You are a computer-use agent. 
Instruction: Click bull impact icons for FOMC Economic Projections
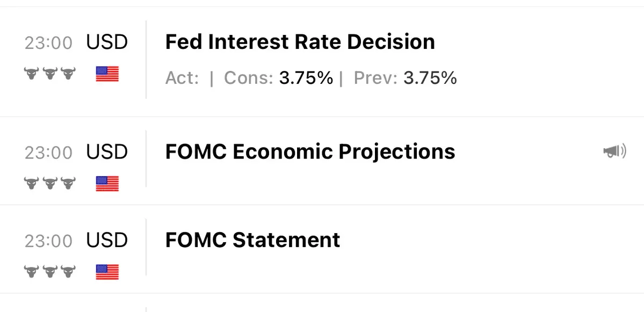tap(50, 184)
